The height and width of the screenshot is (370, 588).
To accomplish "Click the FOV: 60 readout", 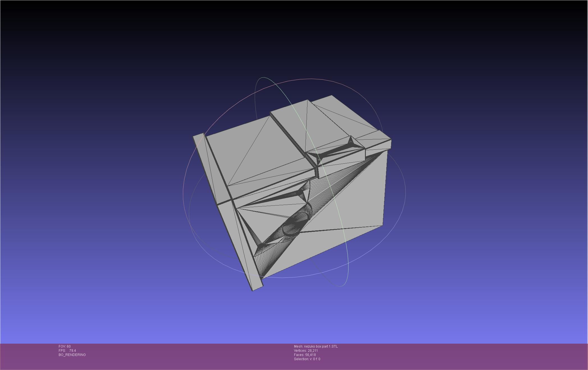I will [x=65, y=346].
